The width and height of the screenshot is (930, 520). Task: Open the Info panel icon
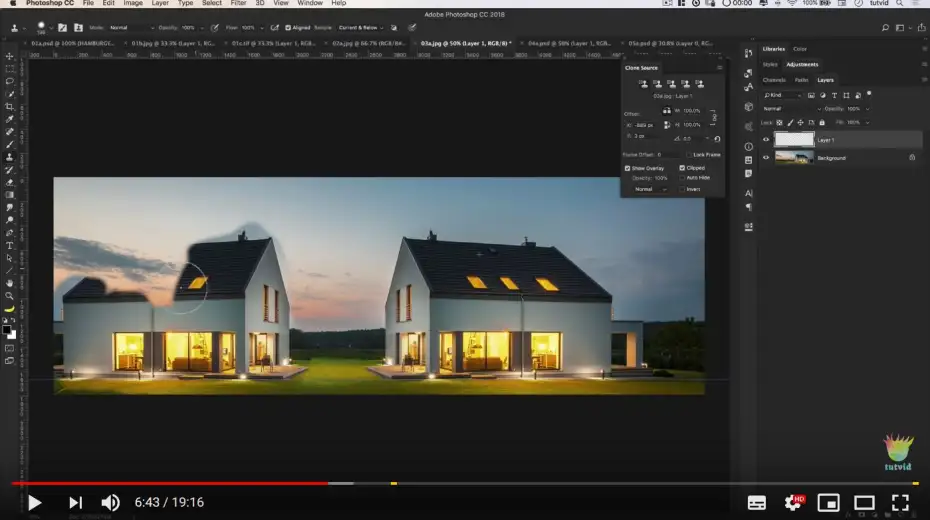749,146
